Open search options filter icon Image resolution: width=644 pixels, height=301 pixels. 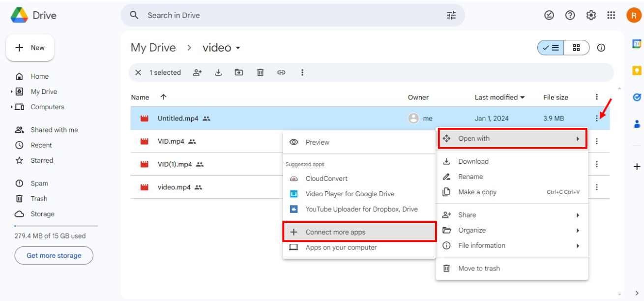[x=451, y=15]
